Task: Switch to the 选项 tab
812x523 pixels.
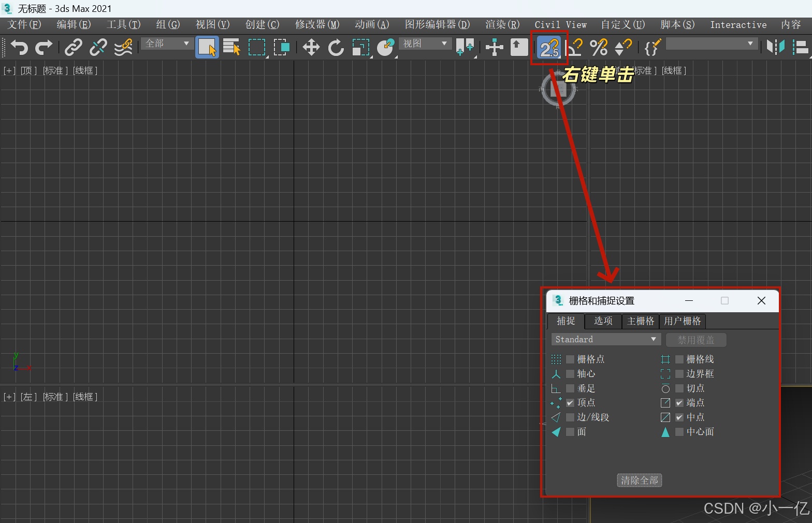Action: pos(603,321)
